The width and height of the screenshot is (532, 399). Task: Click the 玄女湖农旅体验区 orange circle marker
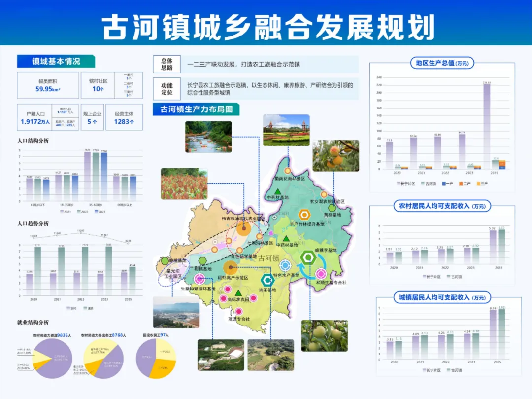tap(324, 195)
